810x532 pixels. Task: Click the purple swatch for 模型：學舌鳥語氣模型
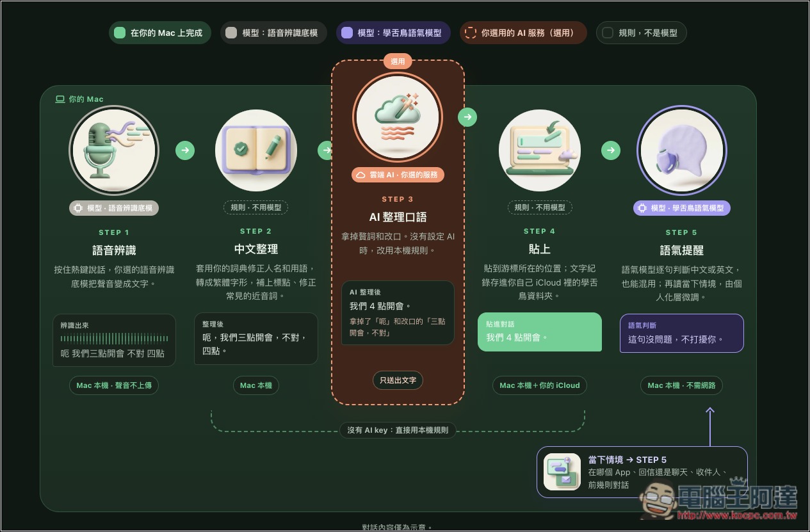(347, 33)
